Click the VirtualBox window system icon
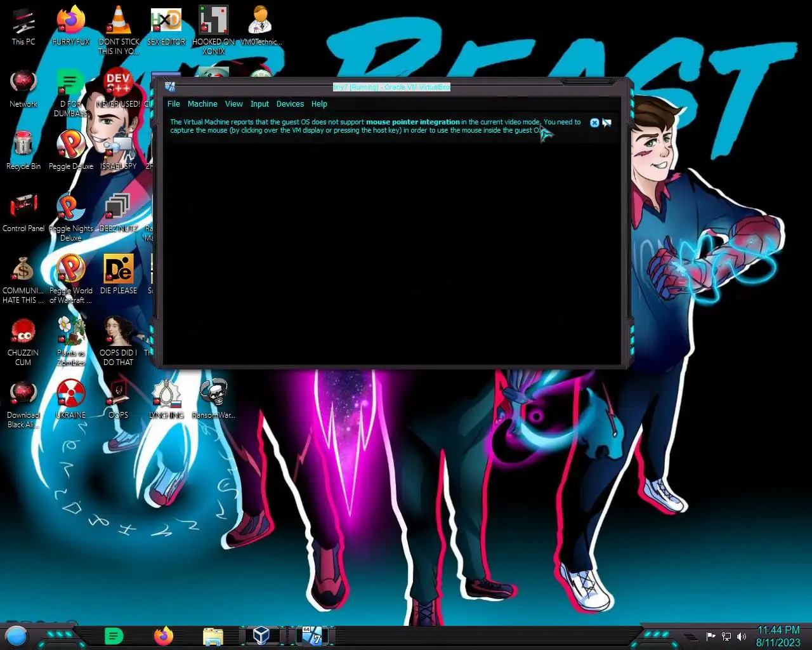The height and width of the screenshot is (650, 812). [x=170, y=87]
